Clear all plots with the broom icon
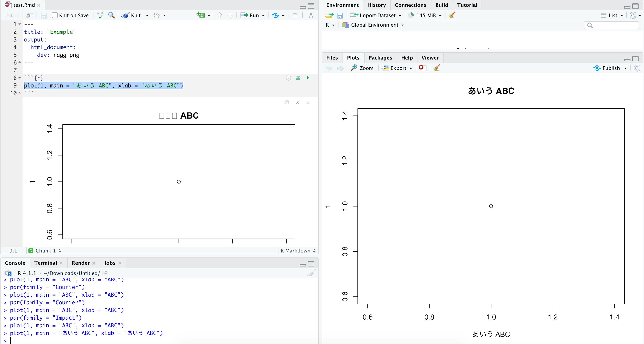Viewport: 644px width, 344px height. pos(436,68)
